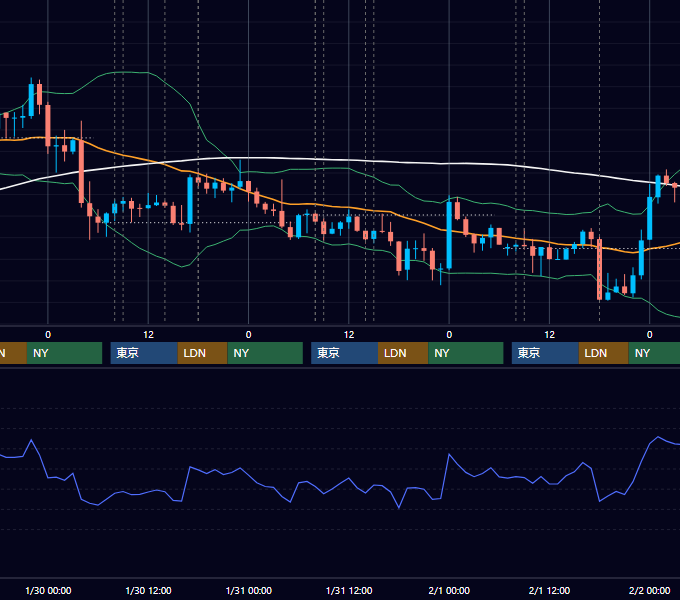Screen dimensions: 680x600
Task: Click the 2/1 00:00 date label
Action: (449, 590)
